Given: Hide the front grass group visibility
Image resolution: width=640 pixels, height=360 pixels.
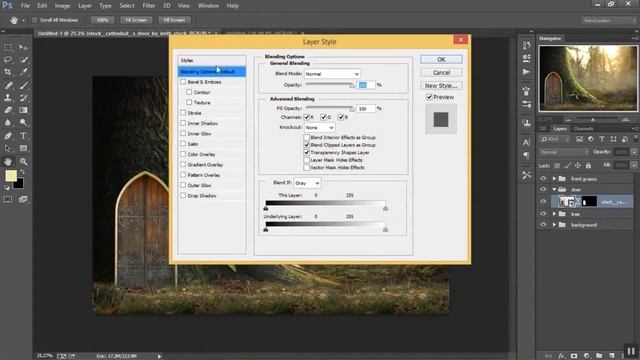Looking at the screenshot, I should [x=543, y=179].
